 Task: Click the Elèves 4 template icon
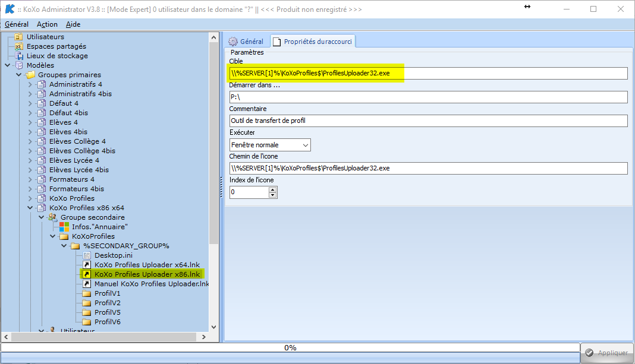[x=41, y=122]
